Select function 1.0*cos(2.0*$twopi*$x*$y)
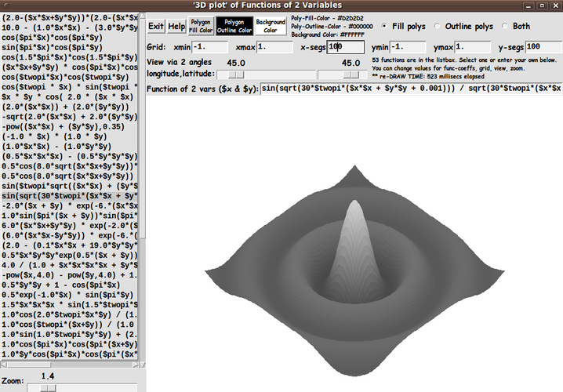This screenshot has width=563, height=392. (69, 315)
